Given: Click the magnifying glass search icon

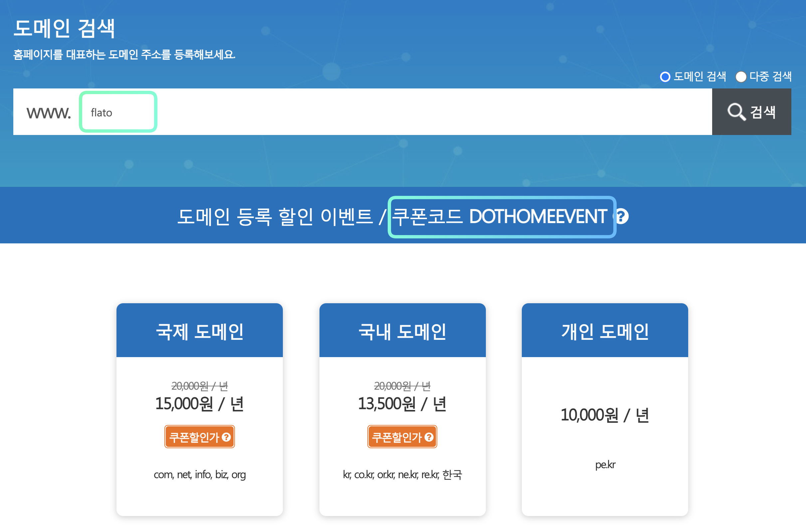Looking at the screenshot, I should [x=736, y=112].
